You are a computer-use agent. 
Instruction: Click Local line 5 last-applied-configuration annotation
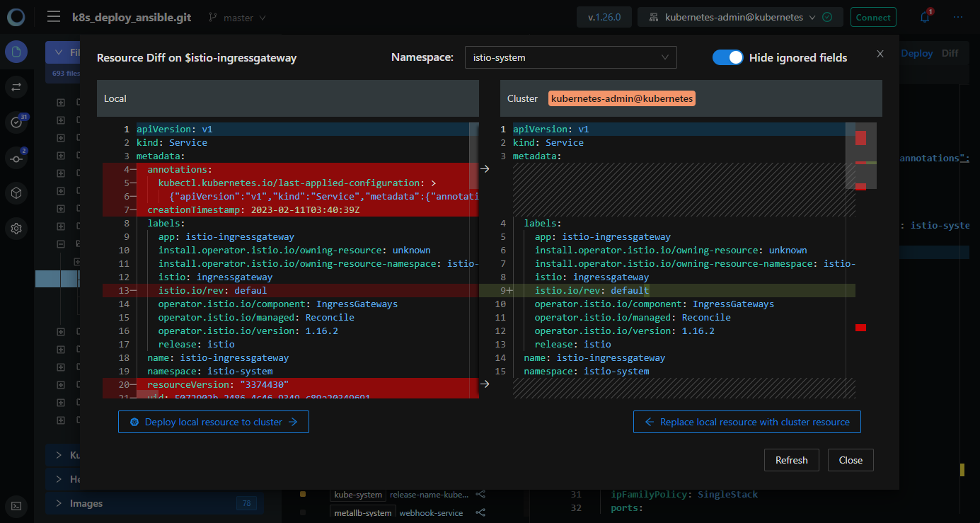pyautogui.click(x=297, y=183)
